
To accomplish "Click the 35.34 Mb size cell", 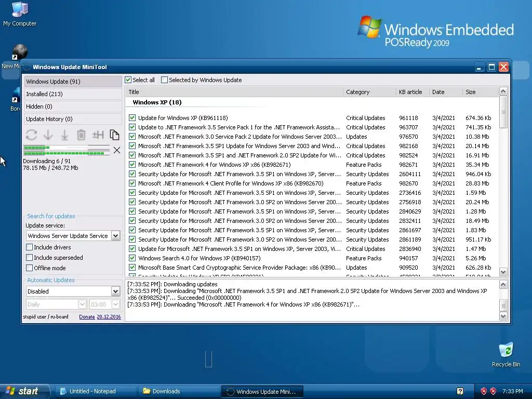I will [477, 165].
